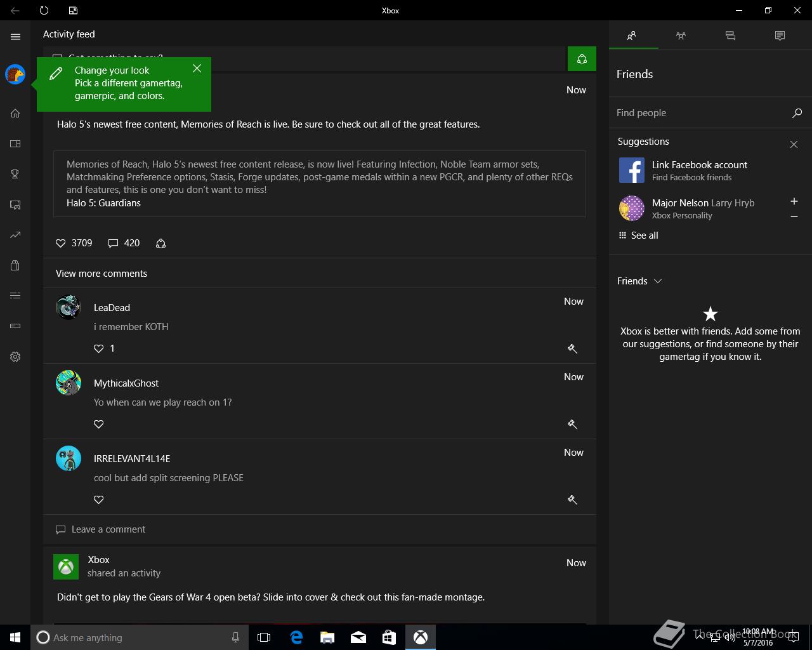The width and height of the screenshot is (812, 650).
Task: Share the Halo 5 post
Action: pyautogui.click(x=160, y=243)
